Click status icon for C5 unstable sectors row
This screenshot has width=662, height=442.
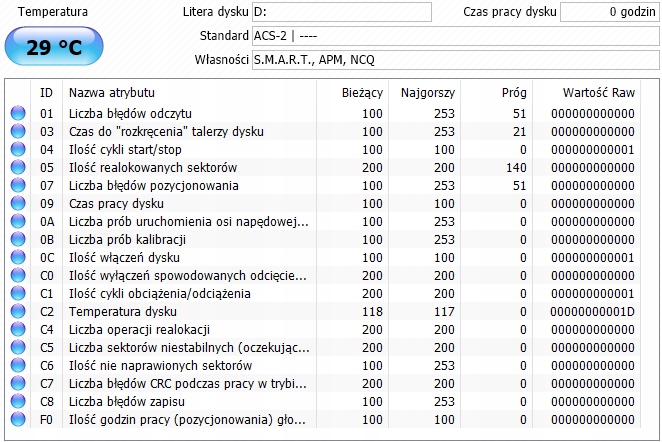(17, 348)
